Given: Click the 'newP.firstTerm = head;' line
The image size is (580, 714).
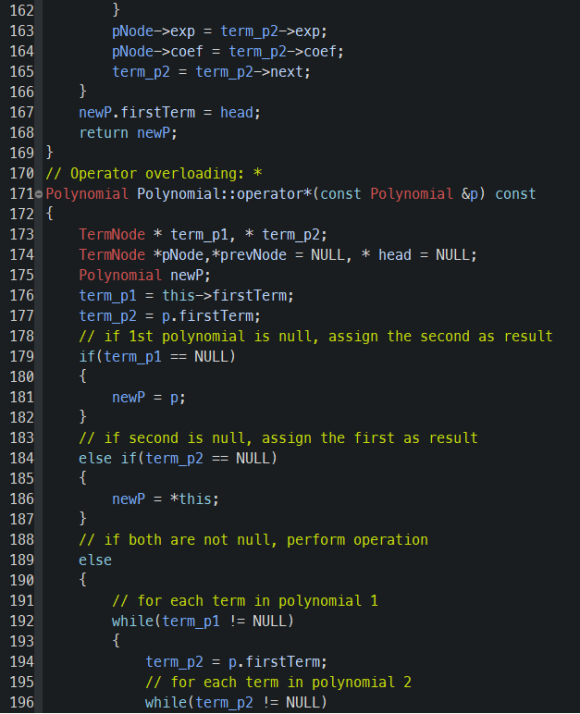Looking at the screenshot, I should click(169, 112).
